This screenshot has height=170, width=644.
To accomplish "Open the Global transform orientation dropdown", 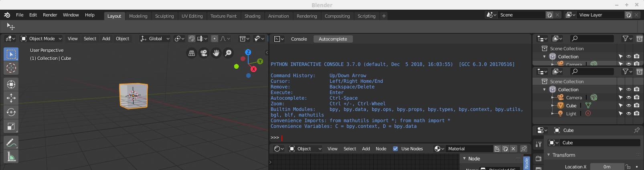I will click(155, 39).
